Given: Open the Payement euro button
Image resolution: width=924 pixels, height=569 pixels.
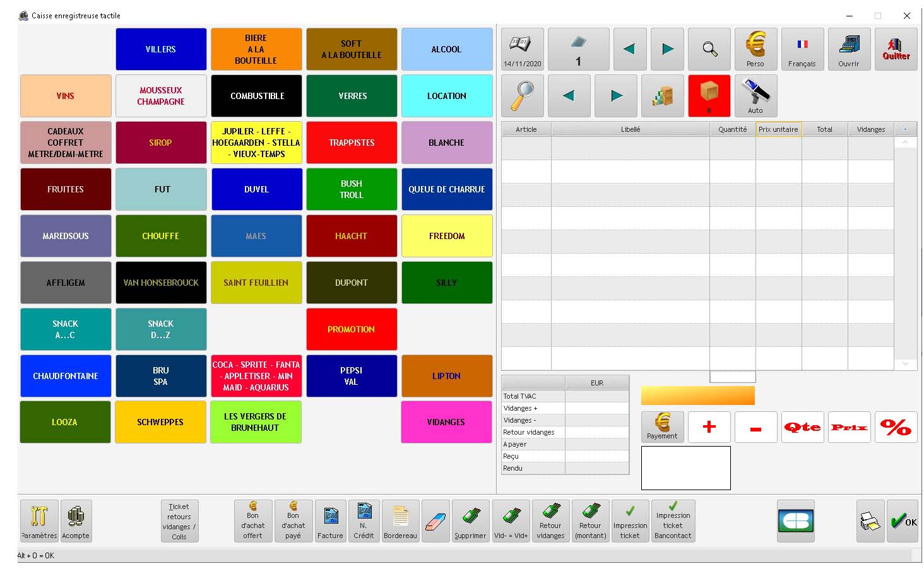Looking at the screenshot, I should [x=663, y=427].
